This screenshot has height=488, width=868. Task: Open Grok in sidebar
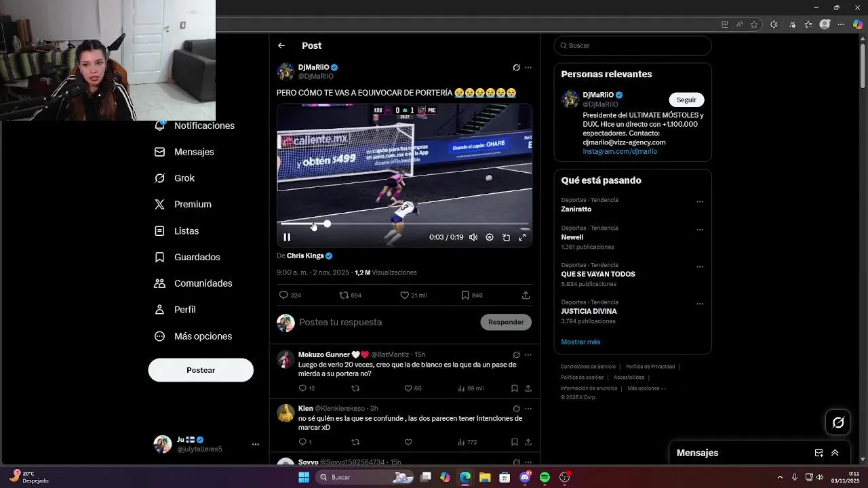point(175,178)
